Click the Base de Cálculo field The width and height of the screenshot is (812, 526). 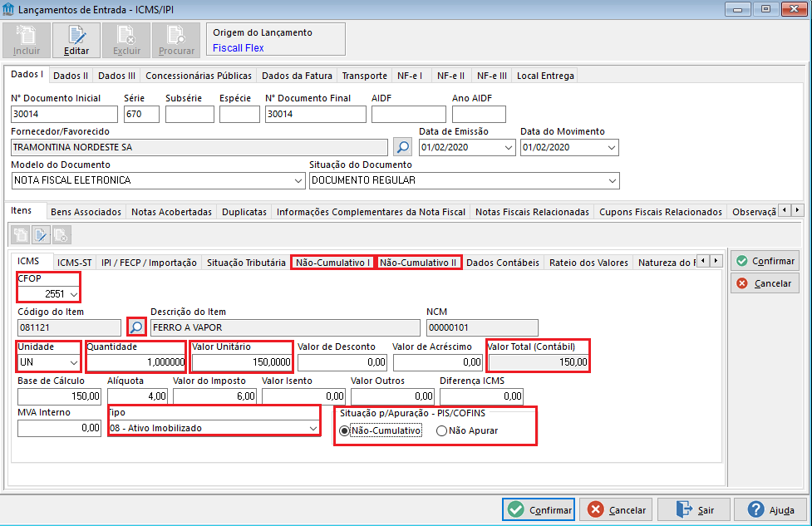coord(60,396)
